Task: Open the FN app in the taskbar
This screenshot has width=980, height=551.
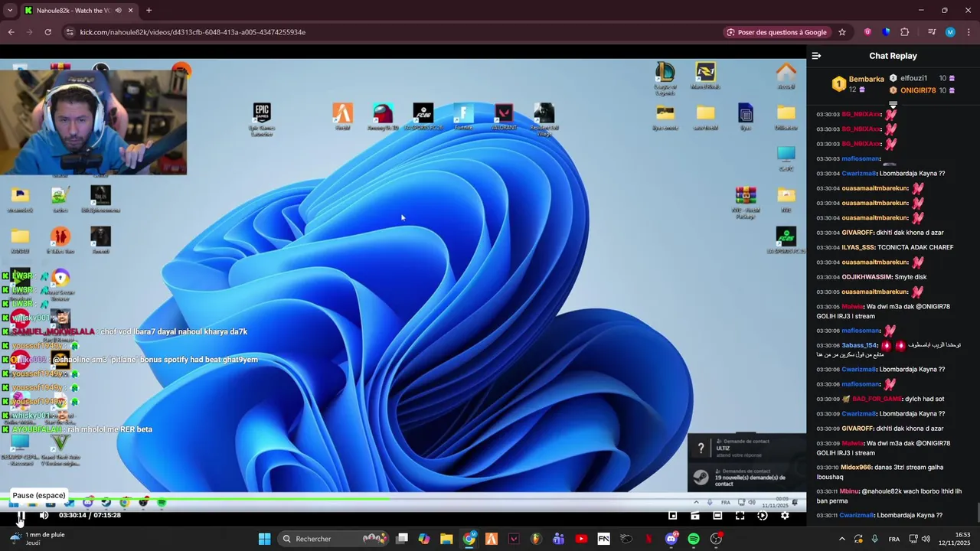Action: click(603, 539)
